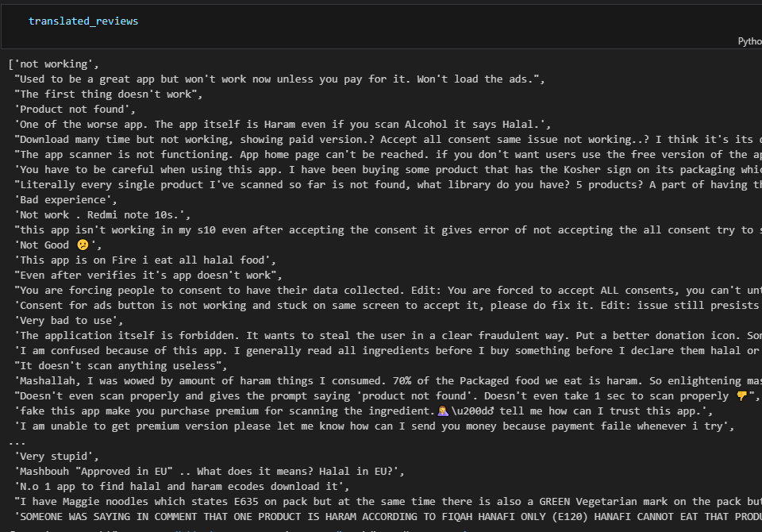Click the 'Very bad to use' output line
Image resolution: width=762 pixels, height=532 pixels.
click(x=68, y=321)
